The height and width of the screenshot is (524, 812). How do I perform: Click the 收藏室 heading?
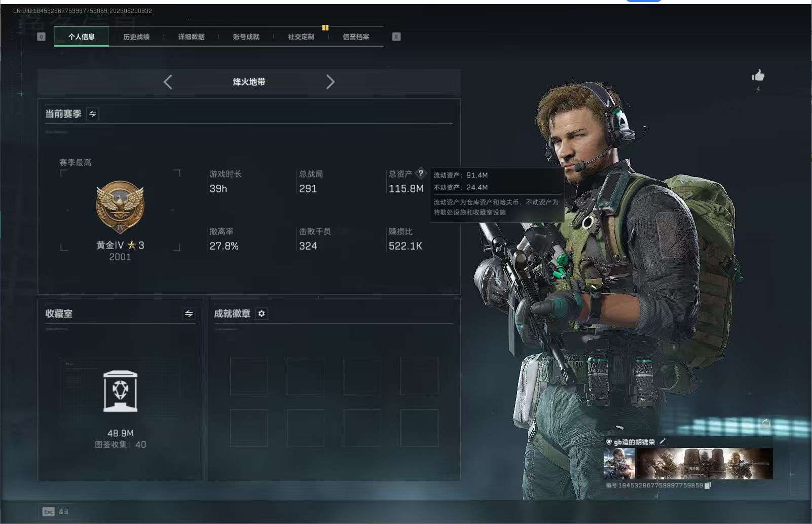click(x=59, y=313)
